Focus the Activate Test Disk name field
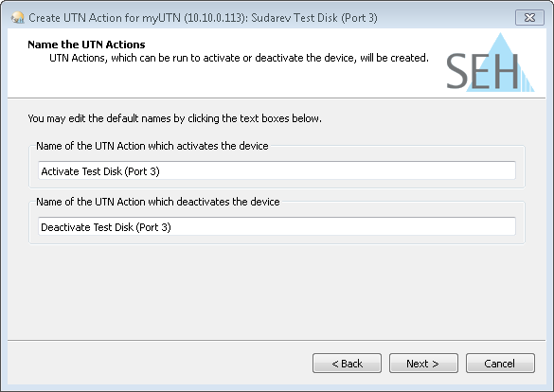The image size is (554, 392). 277,170
